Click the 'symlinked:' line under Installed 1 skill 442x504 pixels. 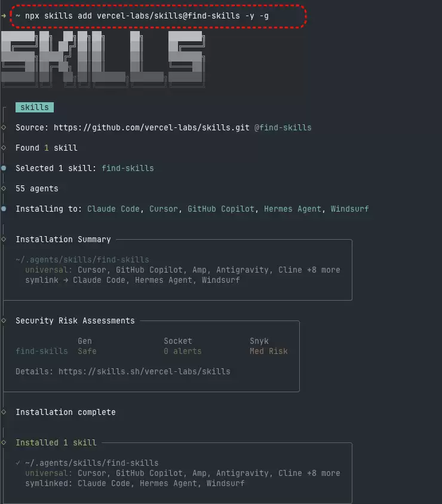135,484
